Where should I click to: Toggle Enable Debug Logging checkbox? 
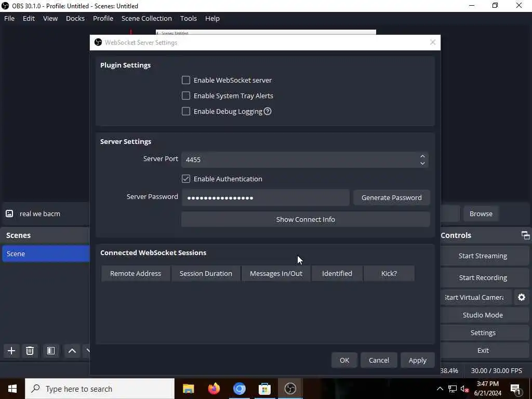186,111
